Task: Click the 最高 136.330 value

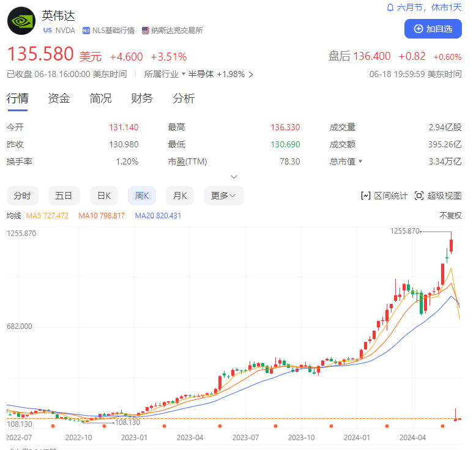Action: [285, 127]
